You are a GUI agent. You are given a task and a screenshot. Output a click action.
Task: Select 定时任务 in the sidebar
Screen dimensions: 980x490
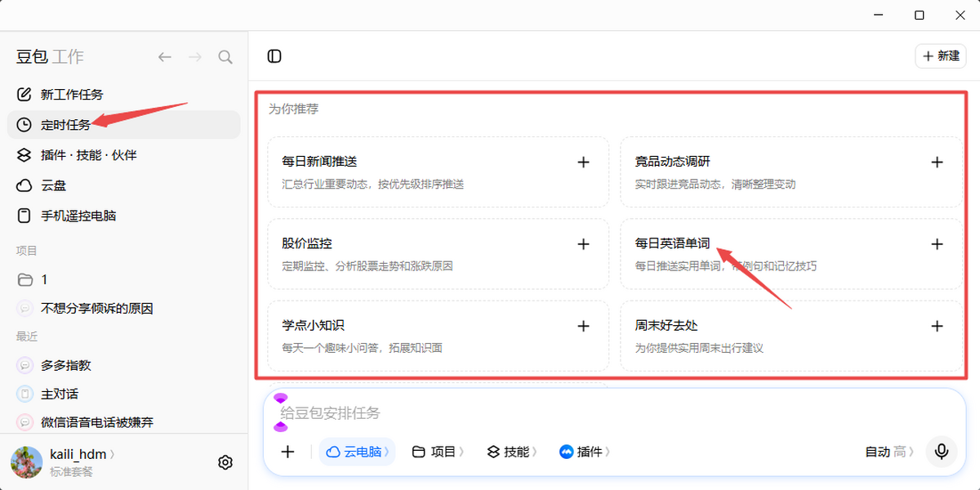pyautogui.click(x=124, y=125)
